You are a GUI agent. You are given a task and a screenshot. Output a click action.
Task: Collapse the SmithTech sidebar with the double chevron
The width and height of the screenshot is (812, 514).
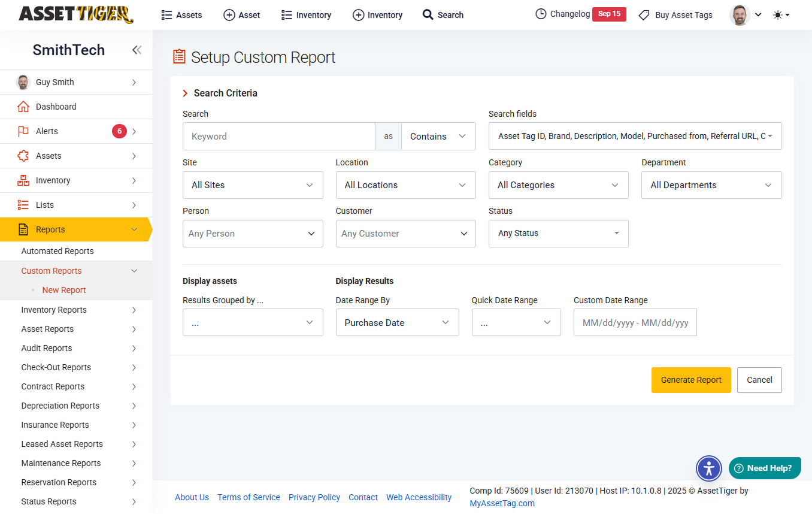137,50
